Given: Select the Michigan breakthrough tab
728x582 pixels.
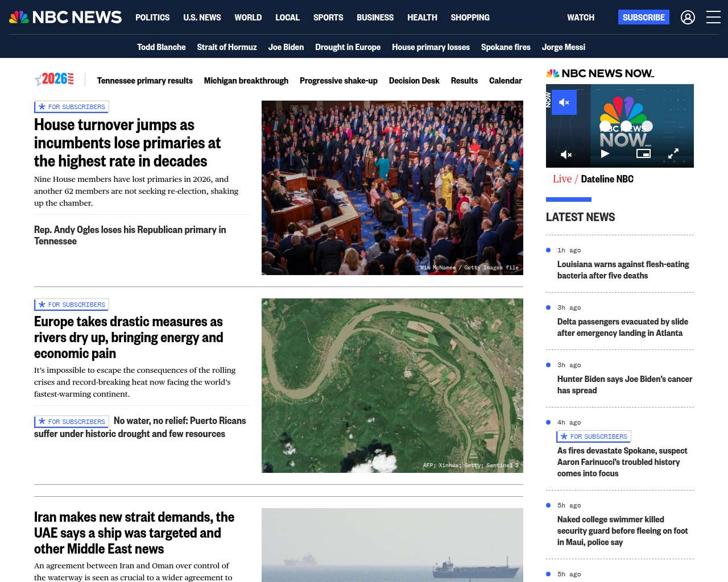Looking at the screenshot, I should [246, 81].
